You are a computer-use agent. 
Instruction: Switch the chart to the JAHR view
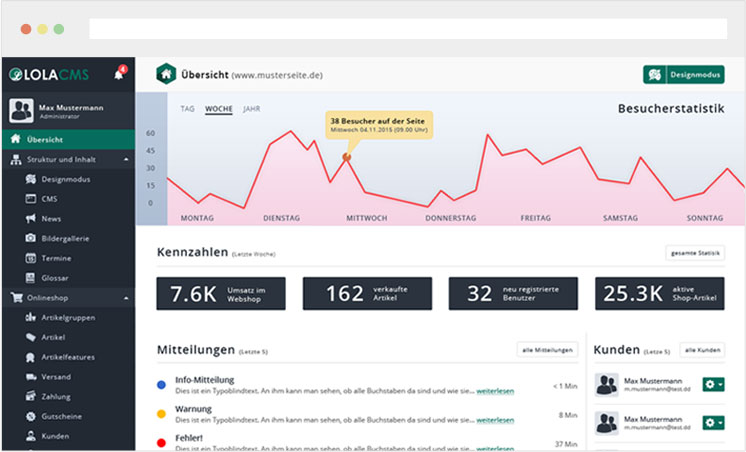[252, 108]
